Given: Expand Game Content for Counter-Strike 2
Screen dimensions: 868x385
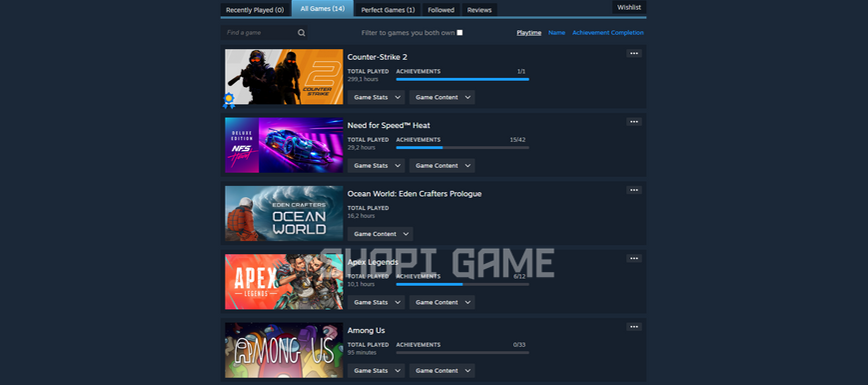Looking at the screenshot, I should pos(441,97).
